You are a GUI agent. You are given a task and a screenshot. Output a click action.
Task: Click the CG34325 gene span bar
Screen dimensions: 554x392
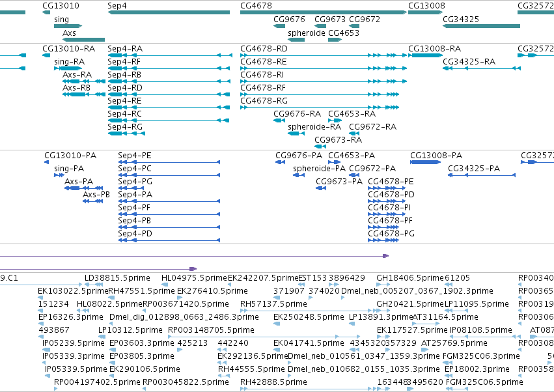coord(481,26)
